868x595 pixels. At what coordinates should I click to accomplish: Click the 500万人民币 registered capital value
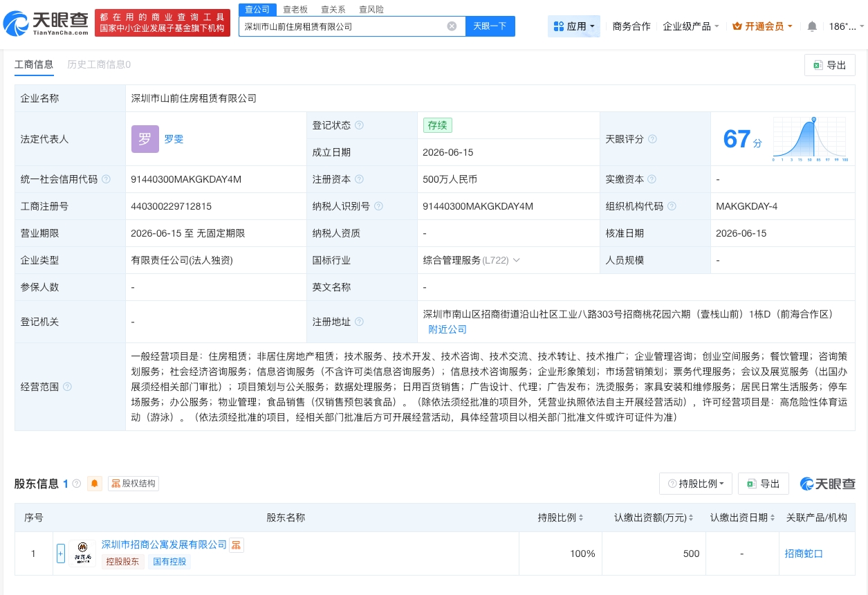point(450,179)
